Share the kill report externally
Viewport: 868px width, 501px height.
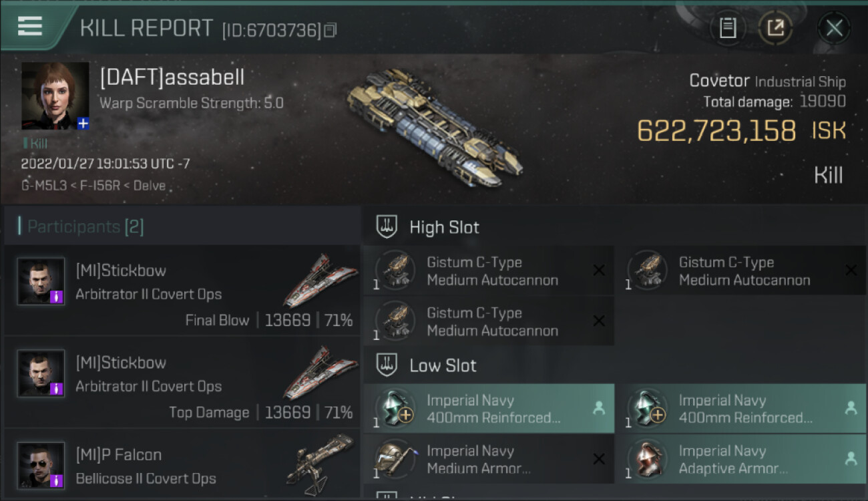click(x=775, y=28)
